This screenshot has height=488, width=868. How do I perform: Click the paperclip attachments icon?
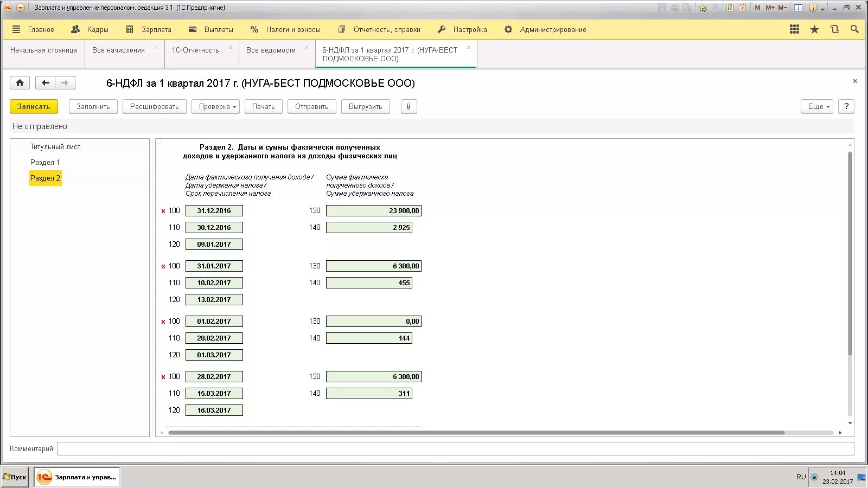pos(409,106)
